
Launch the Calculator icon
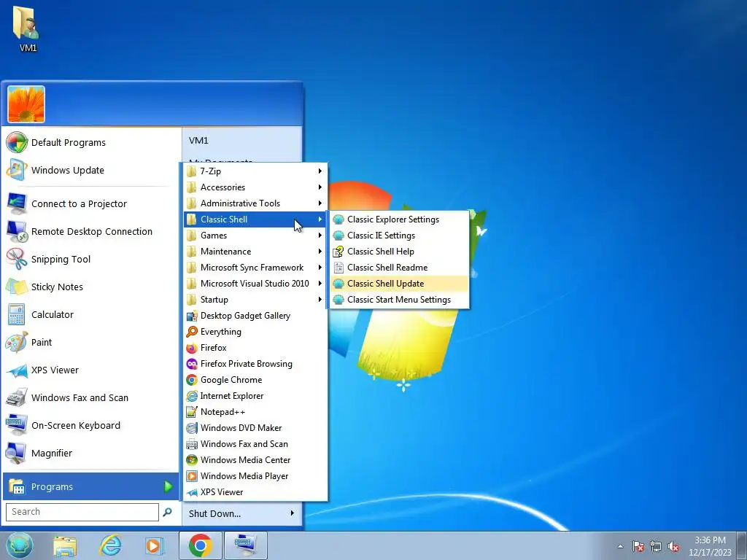(x=17, y=314)
